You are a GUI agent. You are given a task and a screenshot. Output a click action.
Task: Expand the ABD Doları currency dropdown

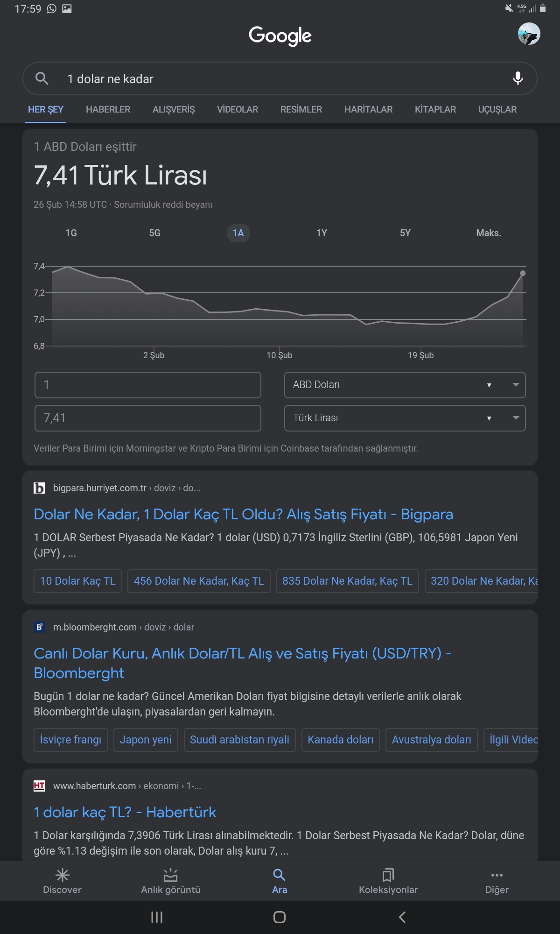405,385
